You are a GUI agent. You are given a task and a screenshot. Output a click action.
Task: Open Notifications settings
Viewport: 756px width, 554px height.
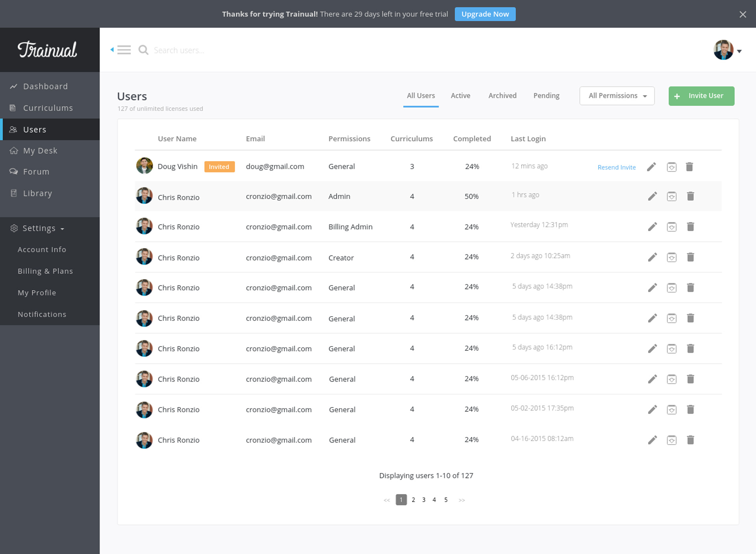coord(42,315)
